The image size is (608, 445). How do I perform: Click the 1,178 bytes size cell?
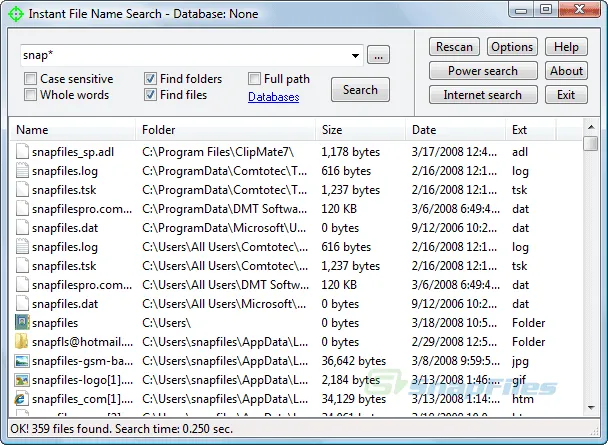pyautogui.click(x=351, y=152)
